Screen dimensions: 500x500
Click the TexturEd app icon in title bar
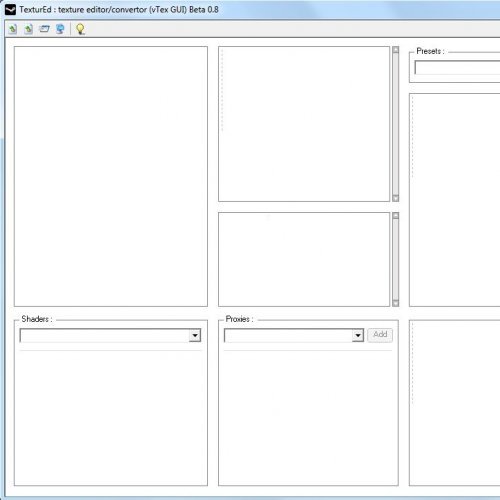click(10, 10)
